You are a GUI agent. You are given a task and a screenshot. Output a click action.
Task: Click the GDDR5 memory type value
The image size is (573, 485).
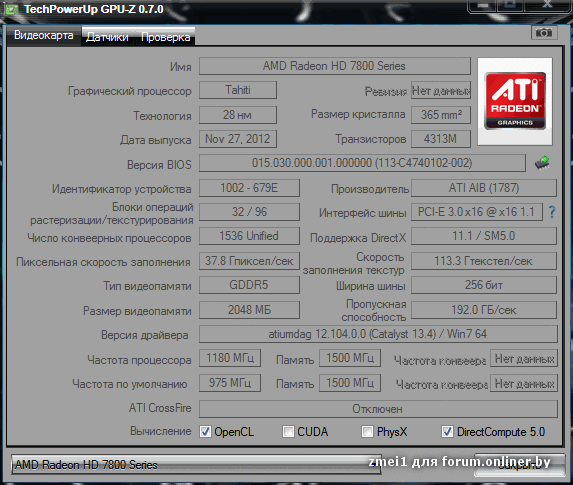pyautogui.click(x=249, y=285)
